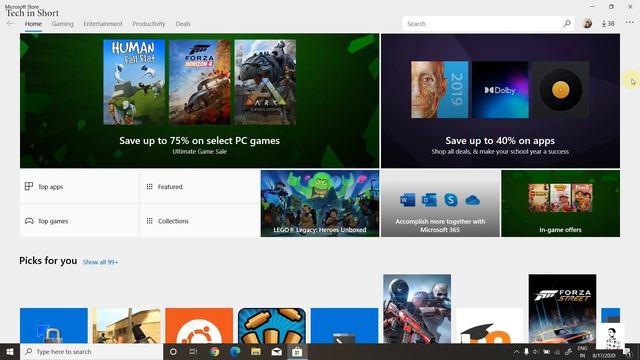Image resolution: width=640 pixels, height=360 pixels.
Task: Open the Windows Start menu
Action: 10,352
